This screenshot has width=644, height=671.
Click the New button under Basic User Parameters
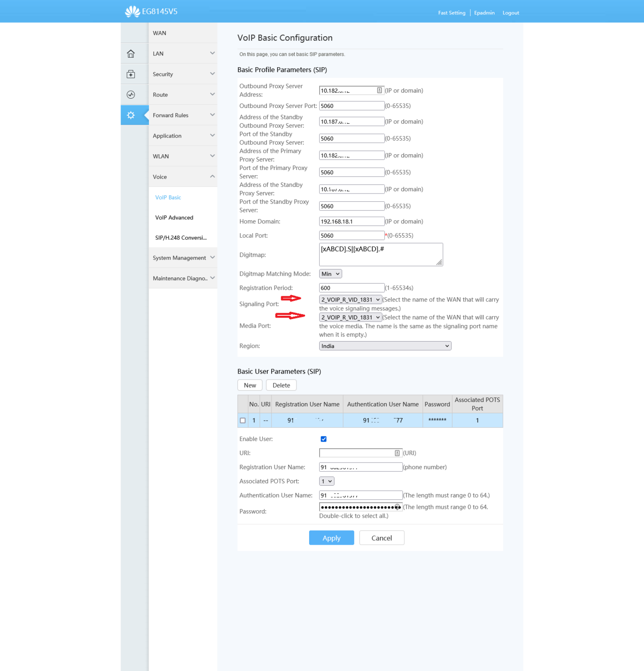coord(249,385)
